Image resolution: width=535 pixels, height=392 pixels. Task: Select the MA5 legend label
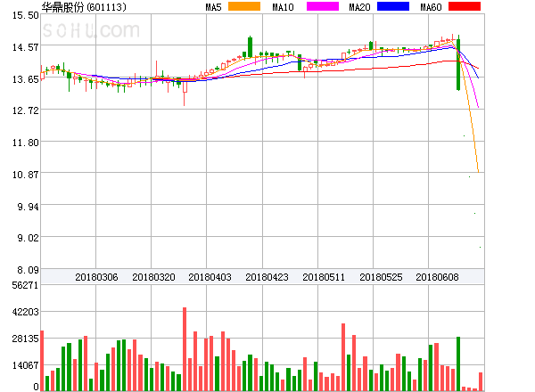pyautogui.click(x=213, y=7)
